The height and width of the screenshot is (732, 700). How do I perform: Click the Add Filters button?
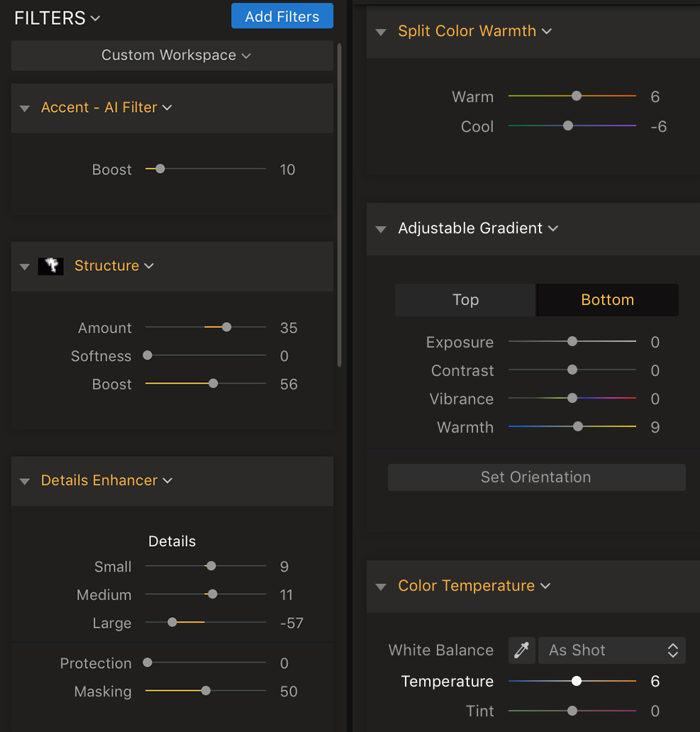[282, 16]
